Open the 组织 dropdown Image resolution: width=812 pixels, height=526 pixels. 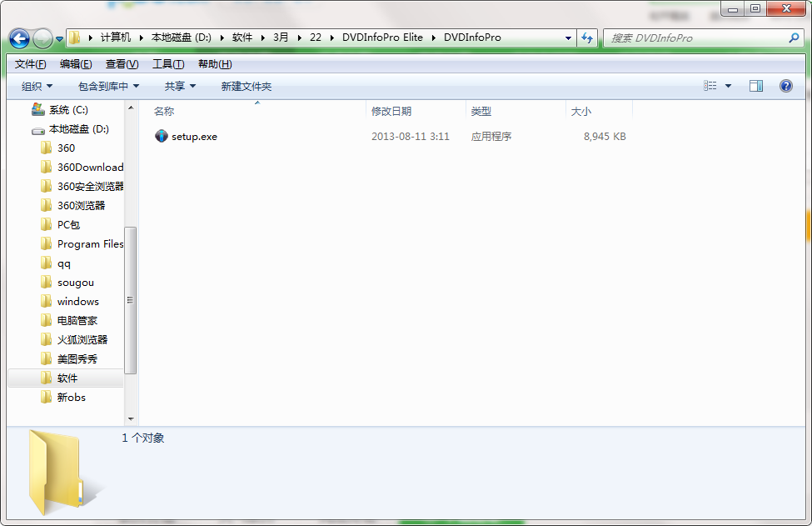[37, 86]
